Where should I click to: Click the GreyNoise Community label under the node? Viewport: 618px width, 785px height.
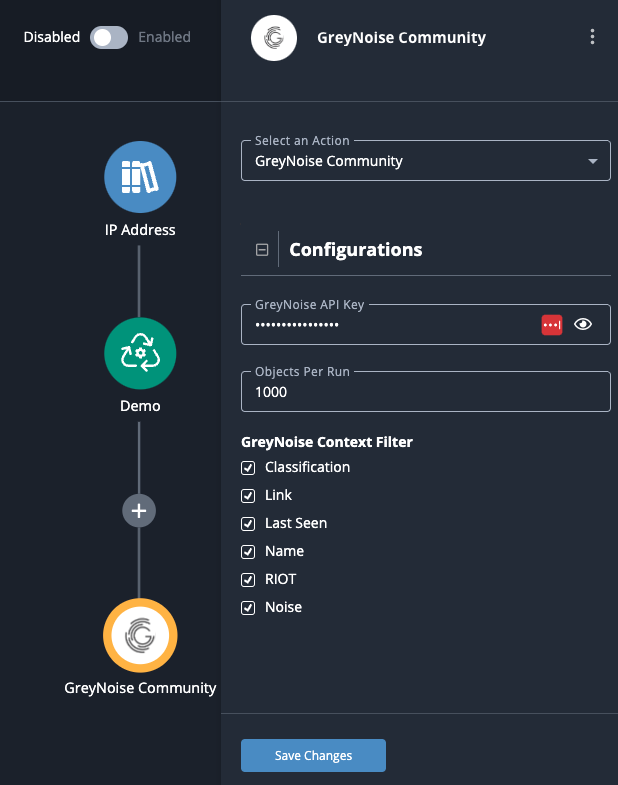pos(140,688)
